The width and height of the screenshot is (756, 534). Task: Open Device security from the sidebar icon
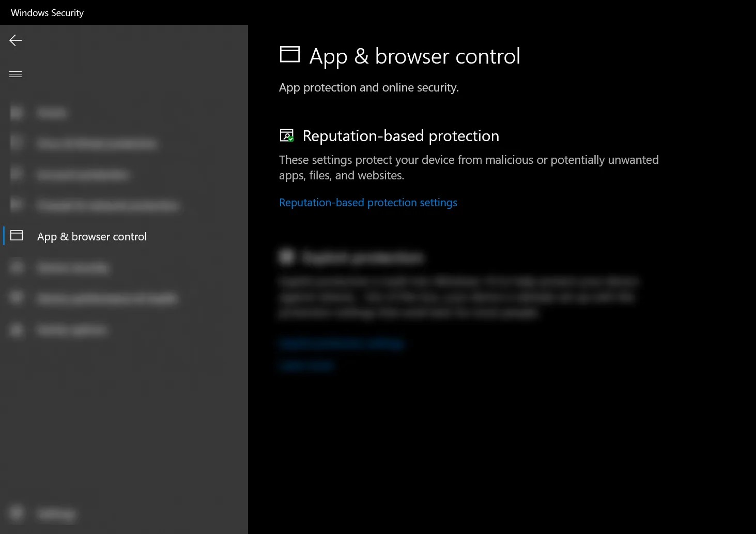[17, 267]
